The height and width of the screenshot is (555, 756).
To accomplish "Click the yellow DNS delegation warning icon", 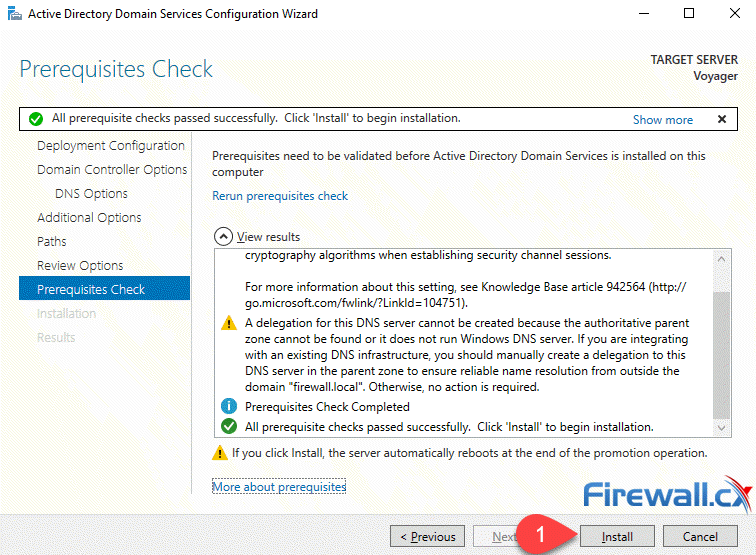I will [x=229, y=323].
